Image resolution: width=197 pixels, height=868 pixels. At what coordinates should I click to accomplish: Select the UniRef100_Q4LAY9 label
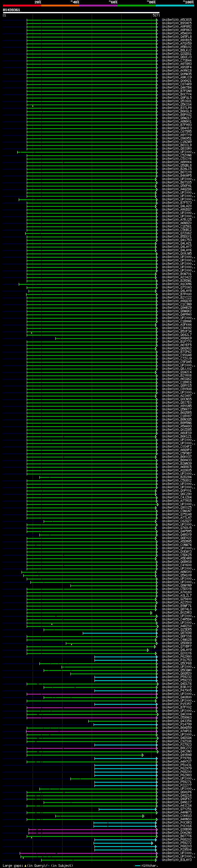click(x=177, y=650)
